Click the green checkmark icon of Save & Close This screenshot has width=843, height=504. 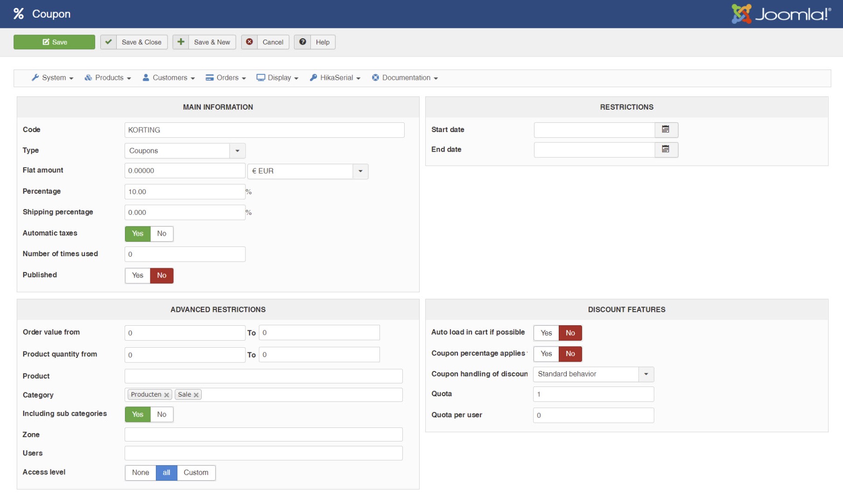[108, 42]
